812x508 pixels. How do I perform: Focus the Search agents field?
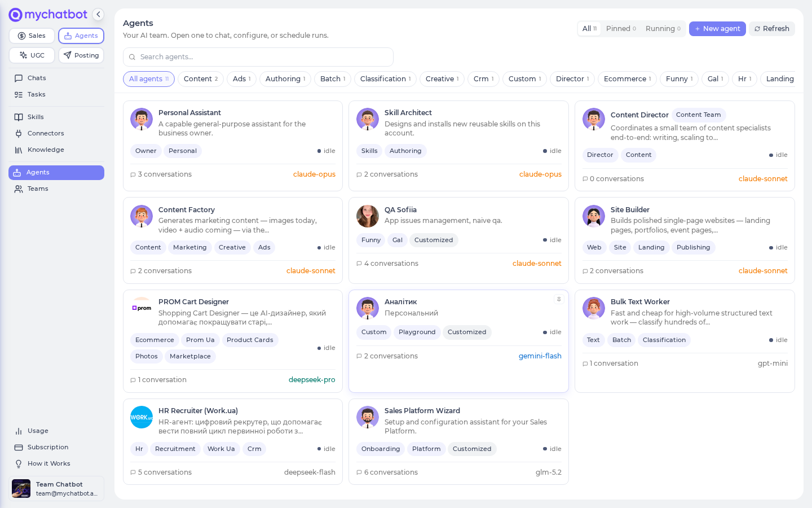point(258,57)
